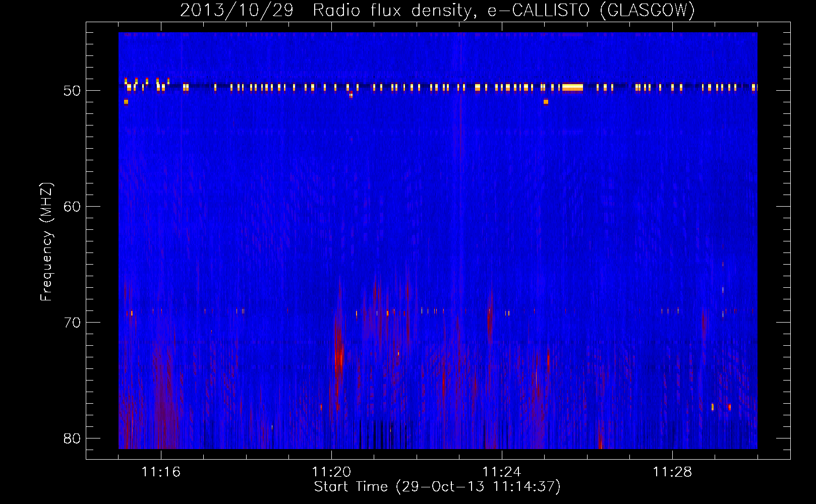This screenshot has height=504, width=816.
Task: Click the 11:20 time tick label
Action: coord(331,472)
